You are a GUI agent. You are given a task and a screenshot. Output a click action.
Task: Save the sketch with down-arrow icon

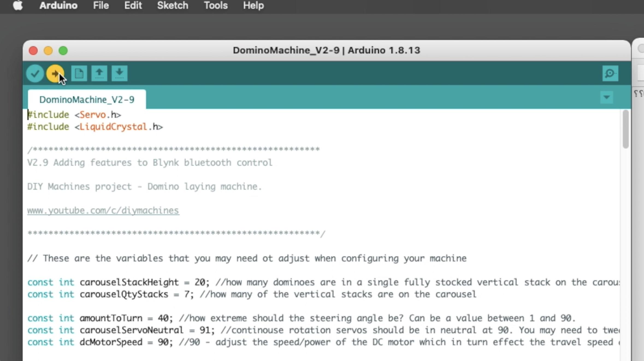(x=119, y=73)
